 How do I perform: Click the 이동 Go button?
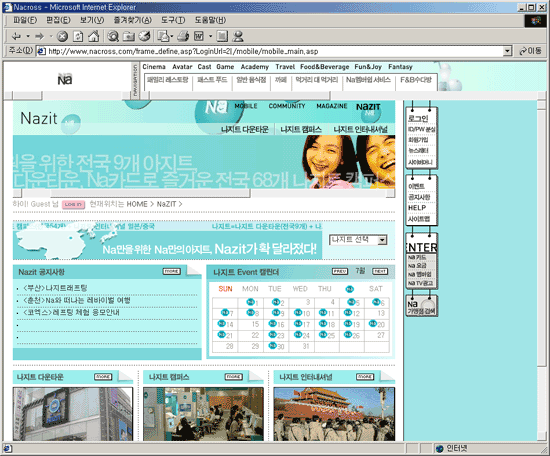click(530, 51)
